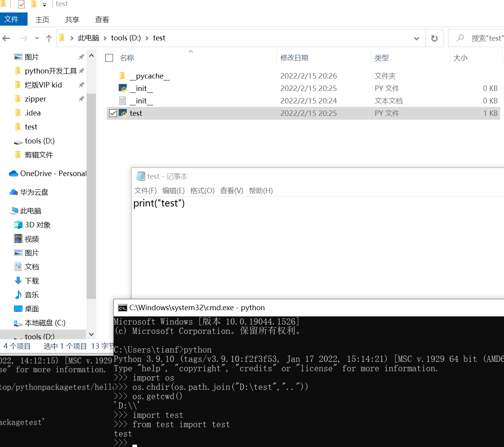
Task: Expand the recent locations dropdown arrow
Action: tap(37, 38)
